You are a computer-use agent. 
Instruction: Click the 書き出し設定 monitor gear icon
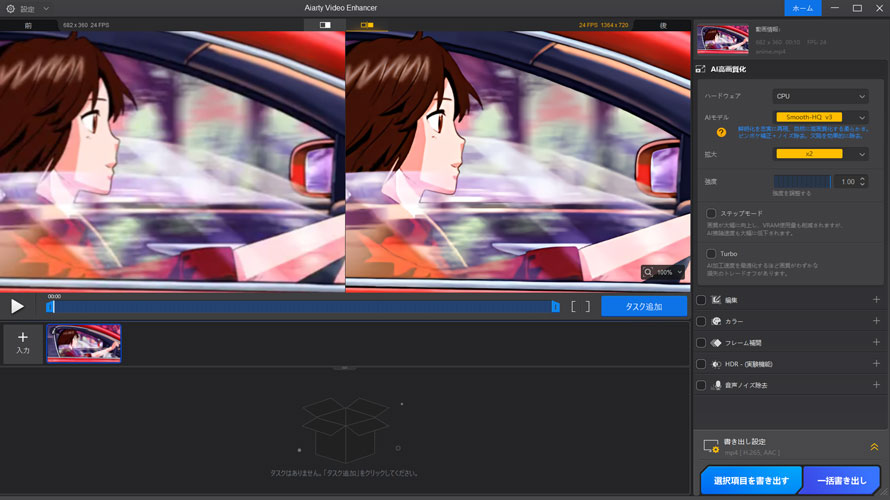click(x=711, y=446)
